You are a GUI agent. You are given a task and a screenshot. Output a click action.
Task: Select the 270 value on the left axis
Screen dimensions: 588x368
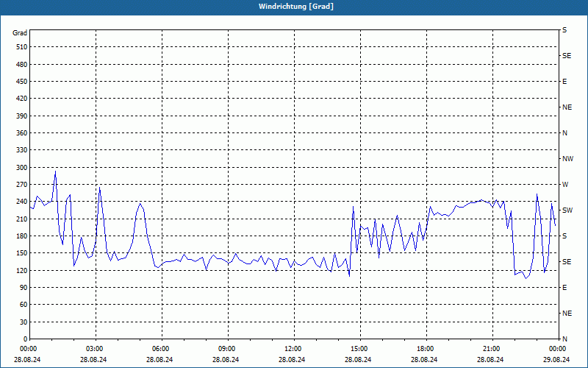(22, 185)
